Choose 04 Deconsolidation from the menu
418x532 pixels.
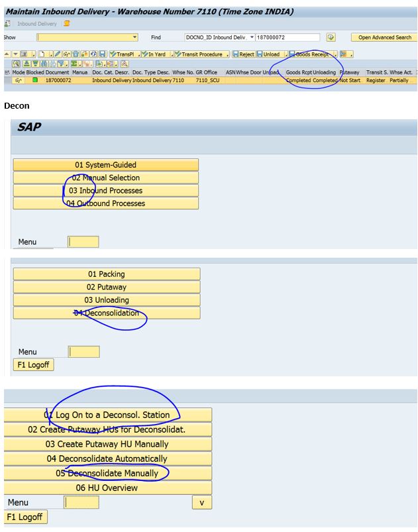[107, 313]
